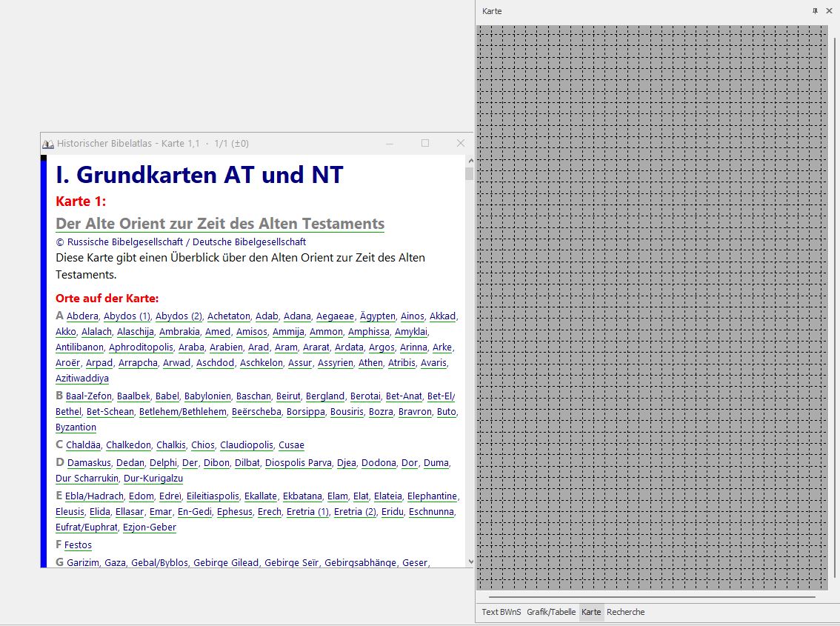Follow the Borsippa link

pos(306,412)
